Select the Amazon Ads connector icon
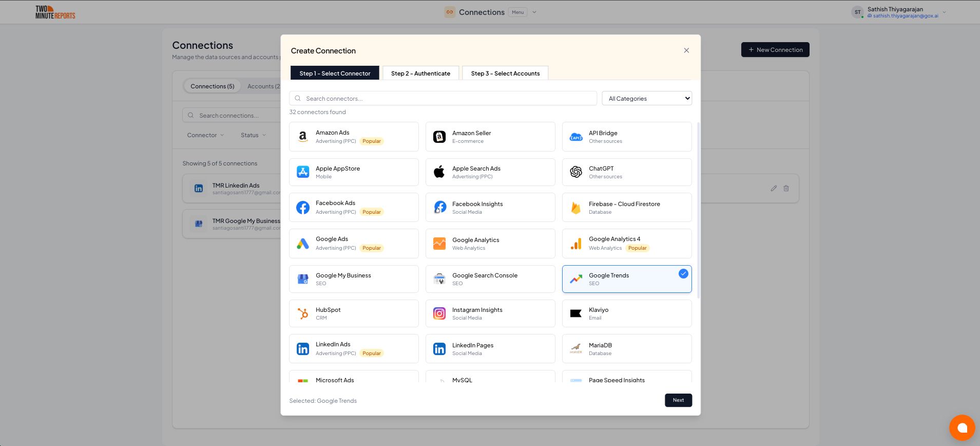 (303, 137)
